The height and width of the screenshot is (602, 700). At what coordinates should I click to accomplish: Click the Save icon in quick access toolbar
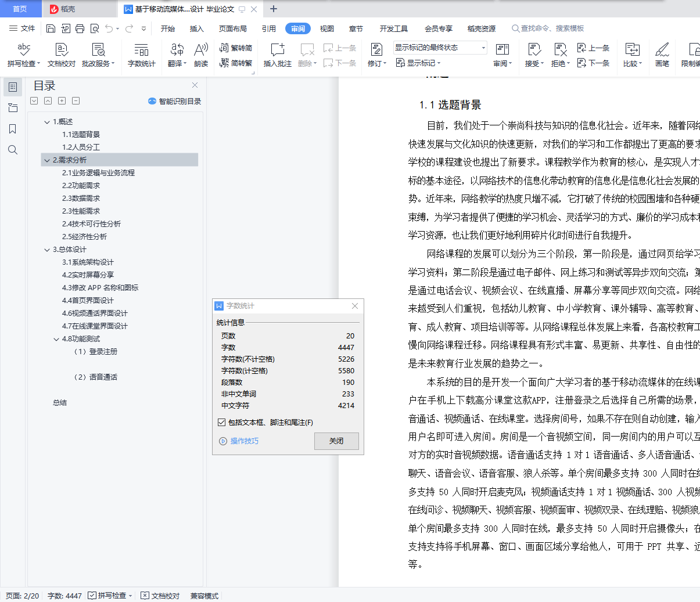[x=51, y=28]
